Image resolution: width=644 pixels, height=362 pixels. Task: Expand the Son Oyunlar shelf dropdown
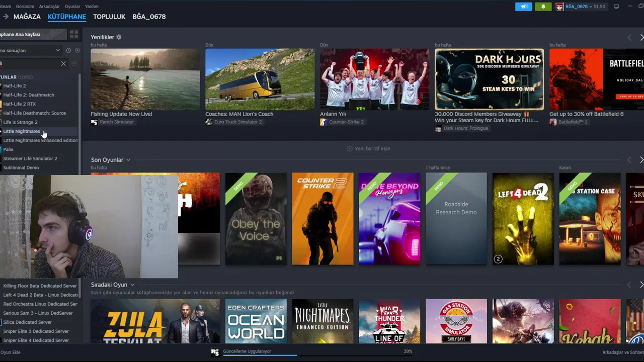pos(128,160)
